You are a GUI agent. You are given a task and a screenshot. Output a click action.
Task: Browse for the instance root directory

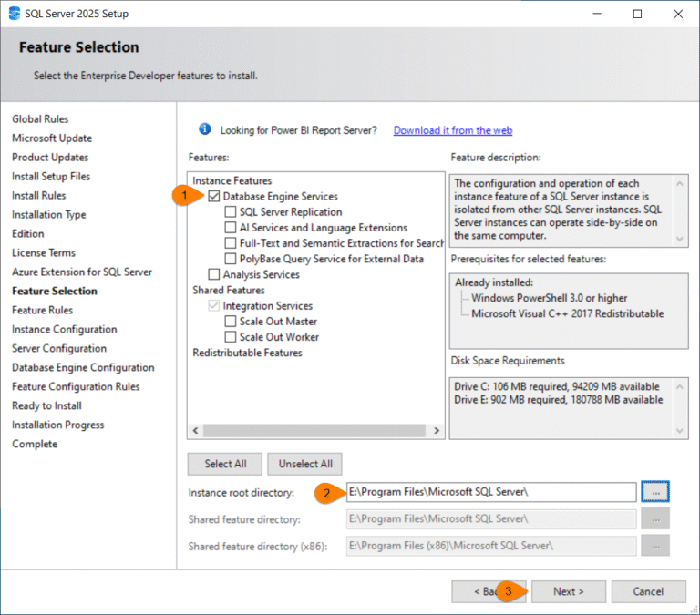[655, 492]
